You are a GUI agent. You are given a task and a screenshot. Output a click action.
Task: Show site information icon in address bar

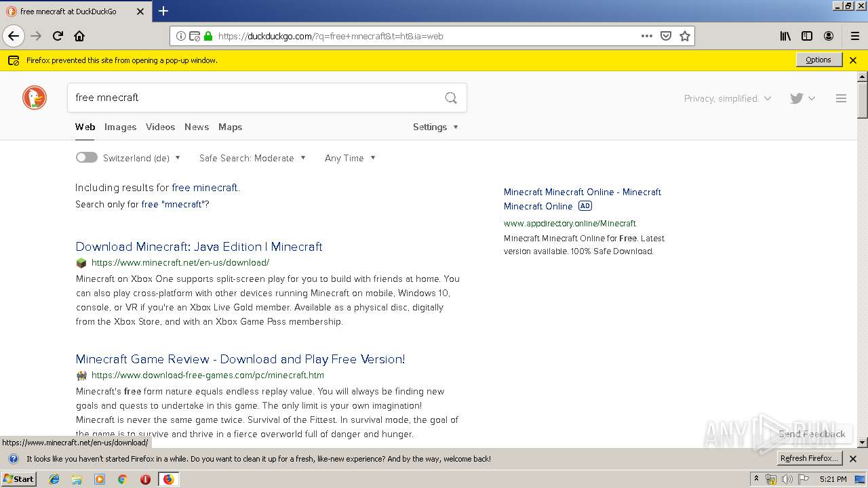[x=181, y=36]
